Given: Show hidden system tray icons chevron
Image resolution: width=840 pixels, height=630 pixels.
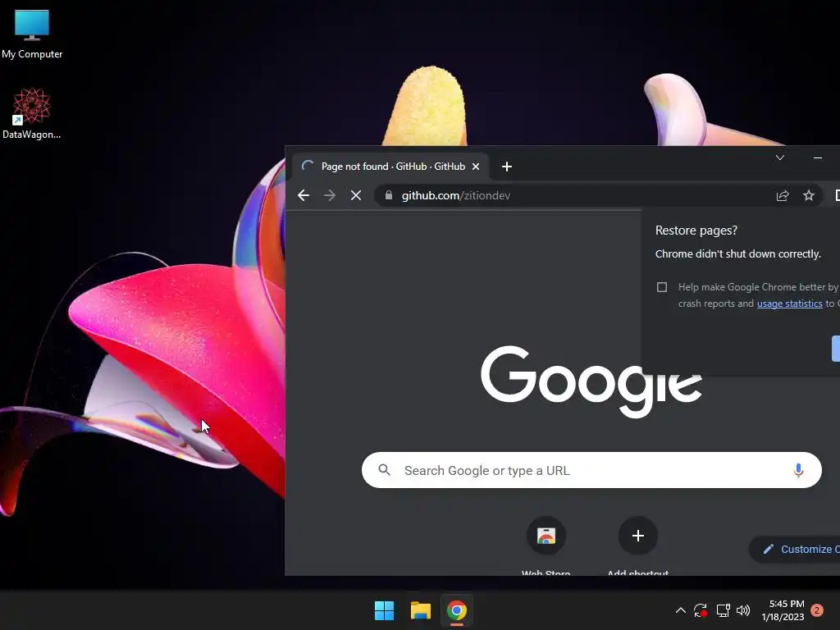Looking at the screenshot, I should click(x=680, y=610).
